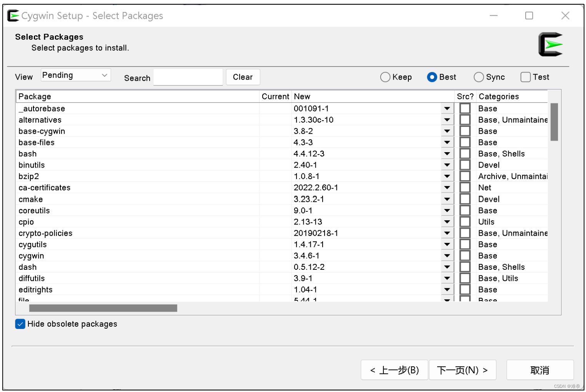This screenshot has width=586, height=392.
Task: Click into the Search input field
Action: click(188, 77)
